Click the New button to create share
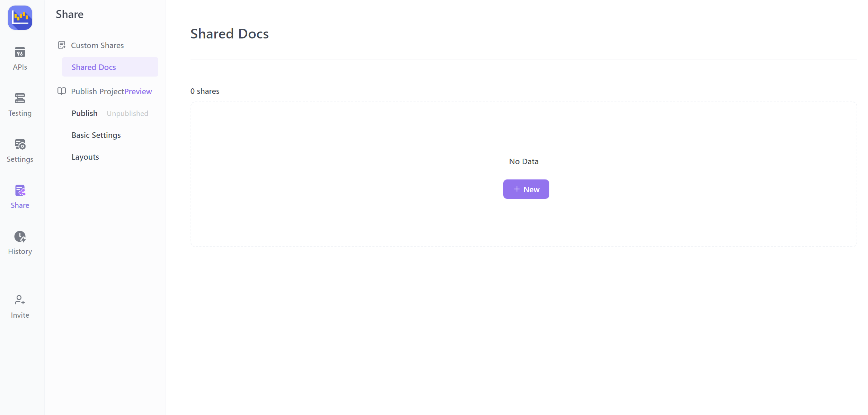 [526, 189]
